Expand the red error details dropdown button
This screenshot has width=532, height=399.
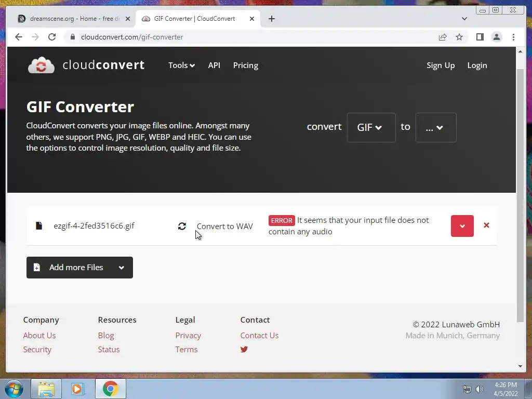[x=462, y=226]
